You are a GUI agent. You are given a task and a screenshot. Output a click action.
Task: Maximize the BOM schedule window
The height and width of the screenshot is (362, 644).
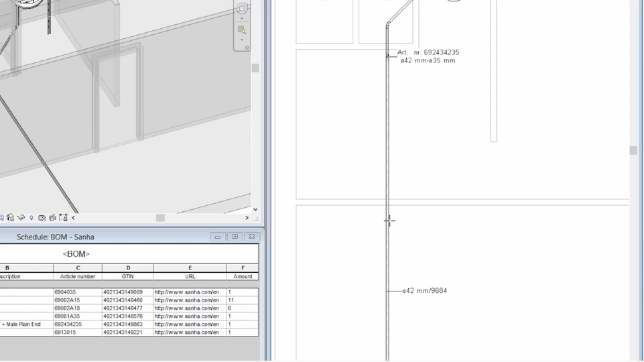click(235, 237)
